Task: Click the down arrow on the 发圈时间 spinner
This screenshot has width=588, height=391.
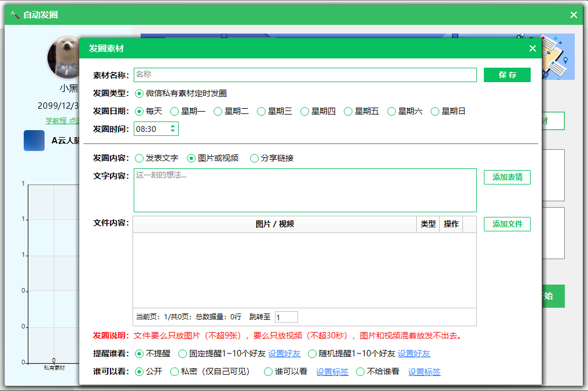Action: 174,132
